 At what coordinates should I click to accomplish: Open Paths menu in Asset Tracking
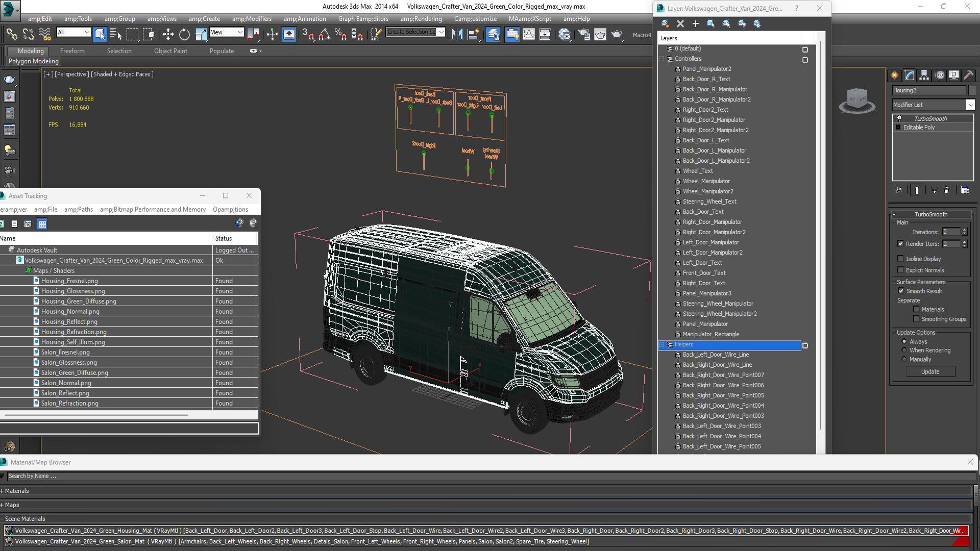(x=79, y=210)
